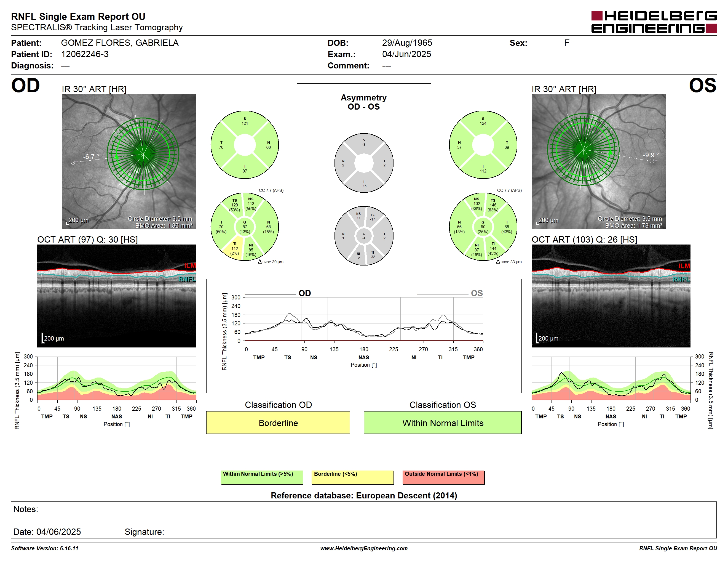Click the asymmetry TI sector -32
728x563 pixels.
(372, 255)
